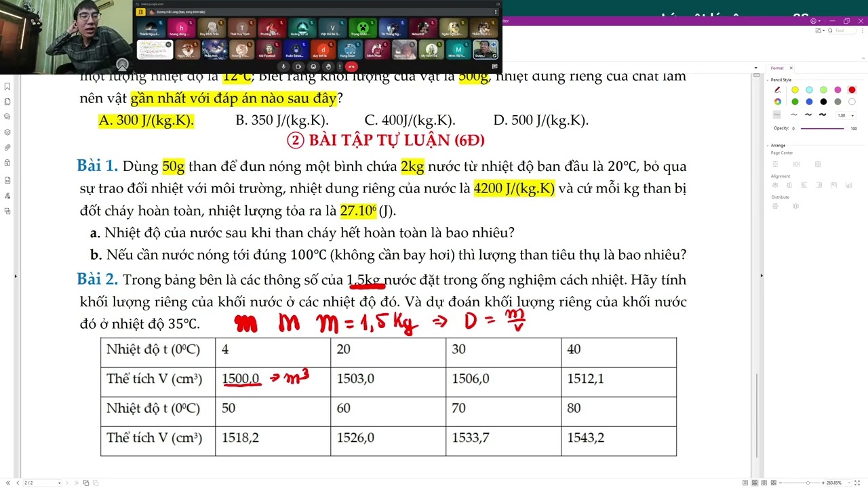Open the Layers panel icon

(7, 132)
